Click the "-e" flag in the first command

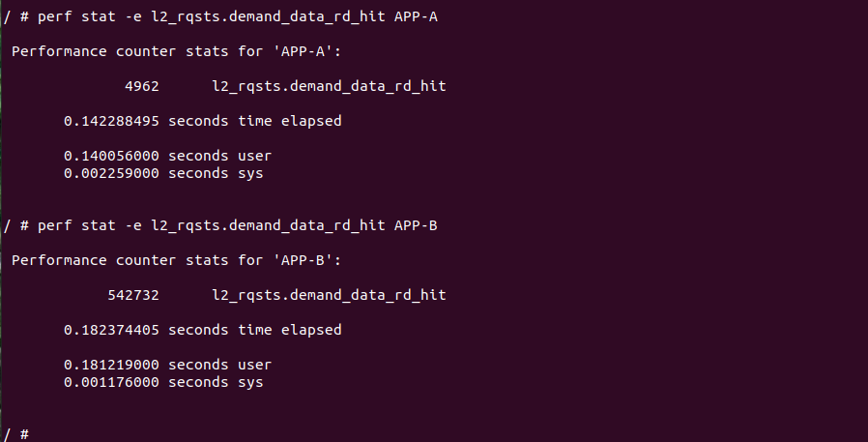click(132, 17)
